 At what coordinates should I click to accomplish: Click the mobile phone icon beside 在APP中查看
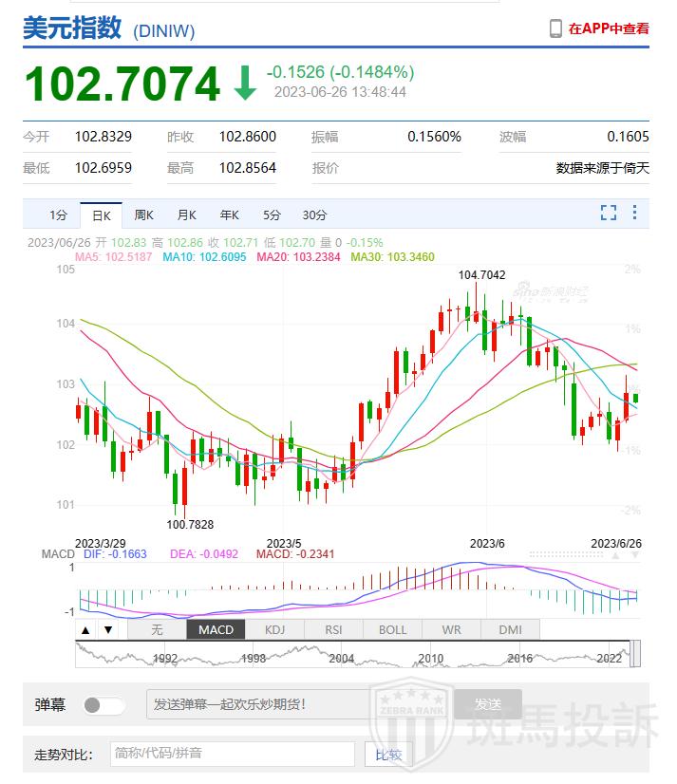(x=556, y=28)
